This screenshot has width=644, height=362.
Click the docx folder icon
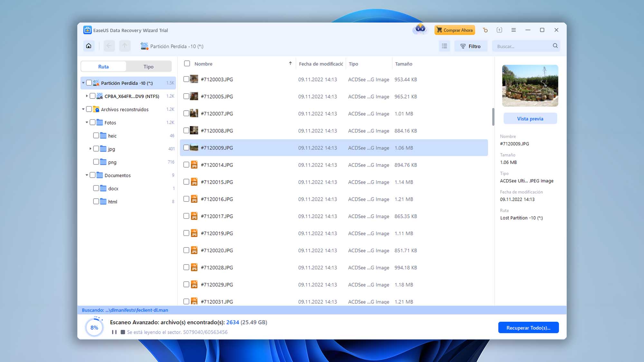tap(103, 188)
